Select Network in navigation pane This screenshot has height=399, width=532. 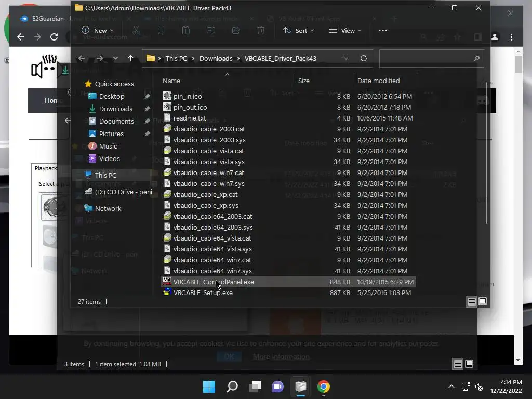[x=108, y=209]
